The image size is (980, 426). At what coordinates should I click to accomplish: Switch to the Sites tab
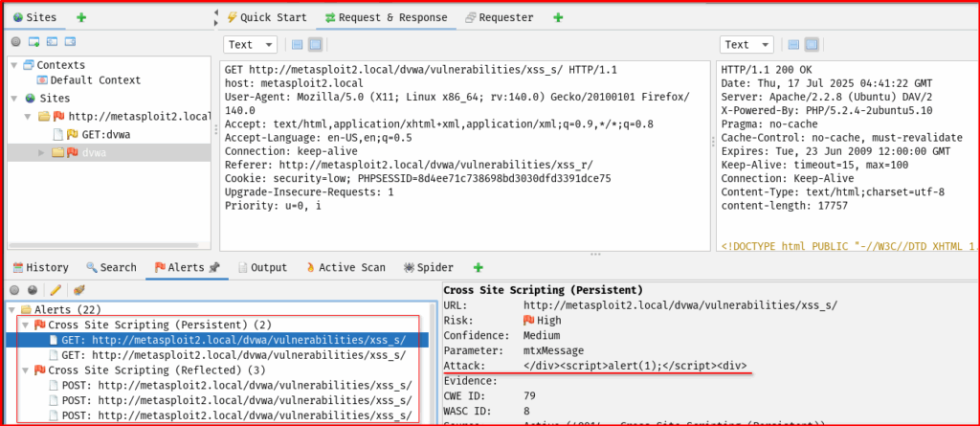pyautogui.click(x=34, y=17)
